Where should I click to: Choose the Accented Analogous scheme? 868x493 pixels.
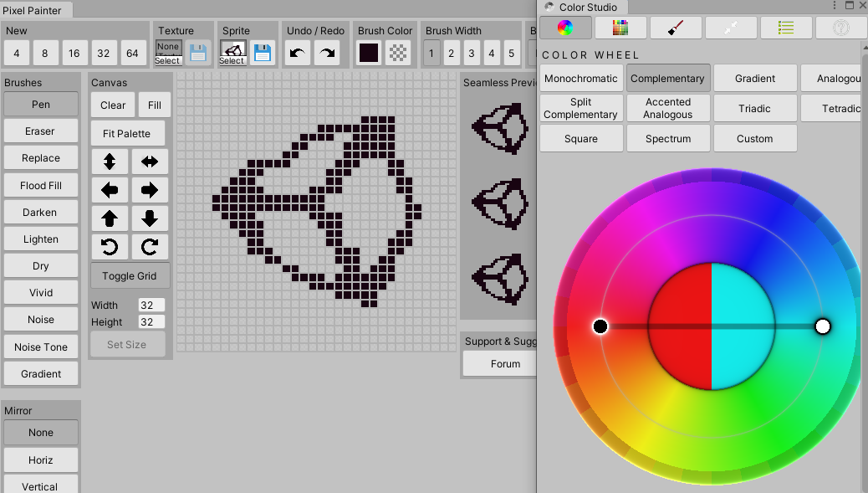tap(668, 108)
